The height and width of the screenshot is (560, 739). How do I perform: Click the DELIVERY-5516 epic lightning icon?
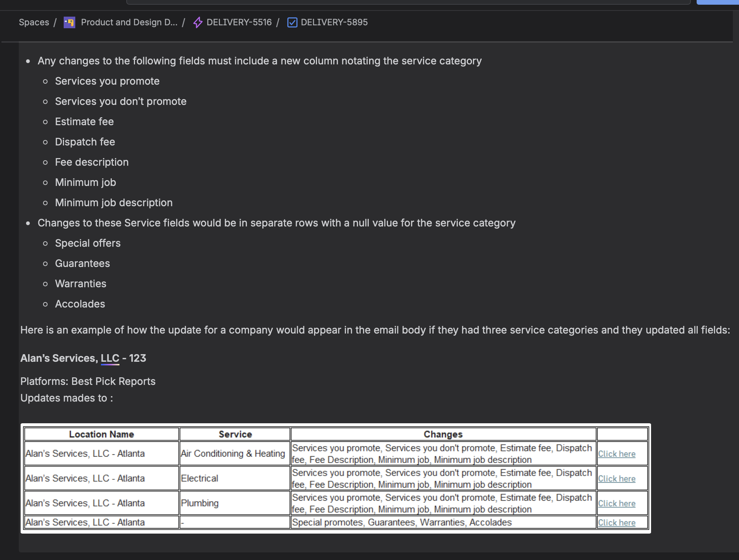(x=198, y=22)
